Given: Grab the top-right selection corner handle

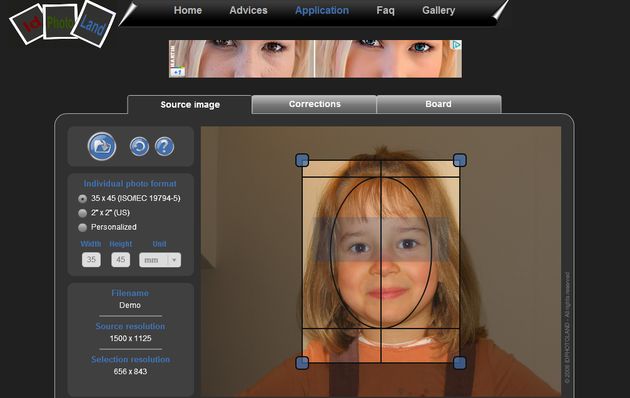Looking at the screenshot, I should coord(460,160).
